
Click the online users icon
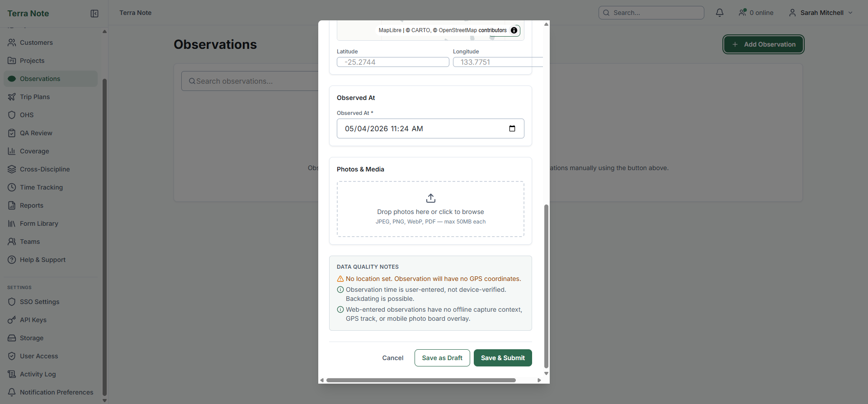[742, 13]
